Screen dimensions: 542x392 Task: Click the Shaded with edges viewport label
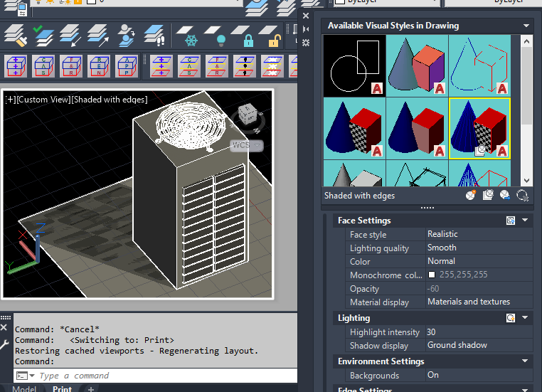tap(110, 100)
